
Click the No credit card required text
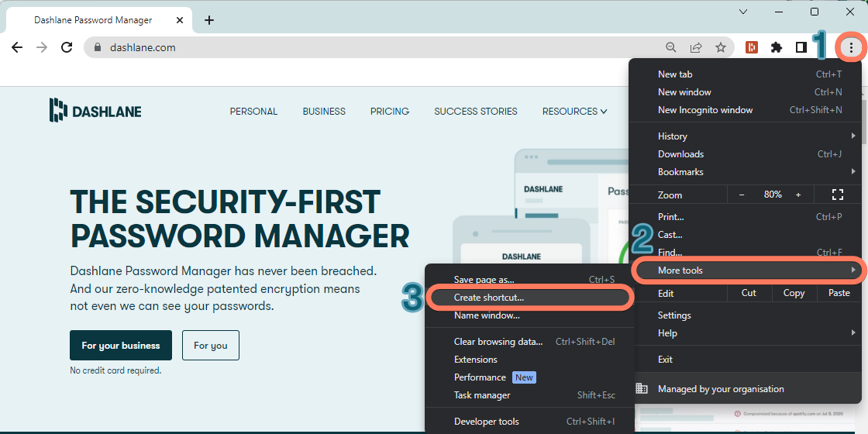coord(115,370)
